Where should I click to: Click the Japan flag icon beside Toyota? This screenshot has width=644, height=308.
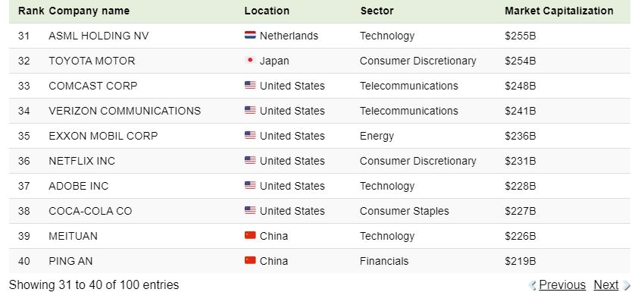click(x=250, y=61)
